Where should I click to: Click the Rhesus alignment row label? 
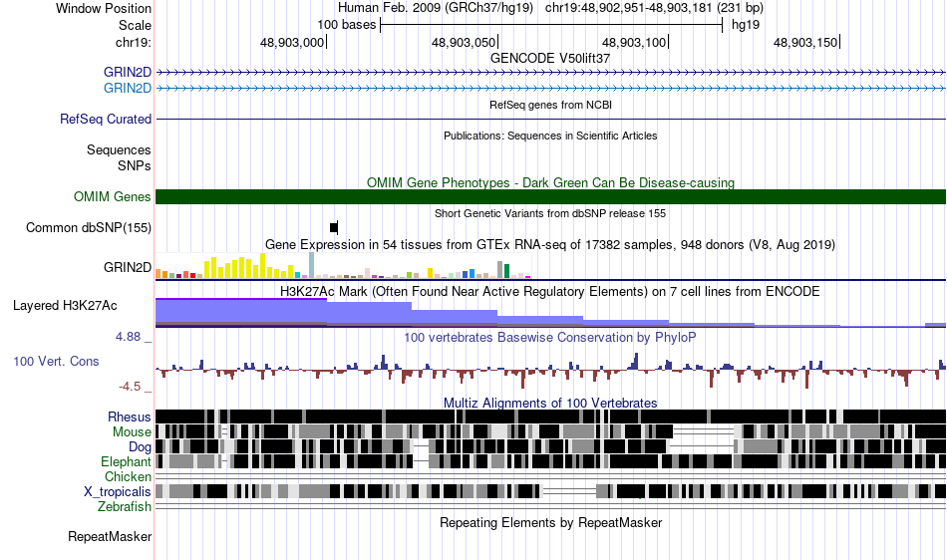(130, 417)
